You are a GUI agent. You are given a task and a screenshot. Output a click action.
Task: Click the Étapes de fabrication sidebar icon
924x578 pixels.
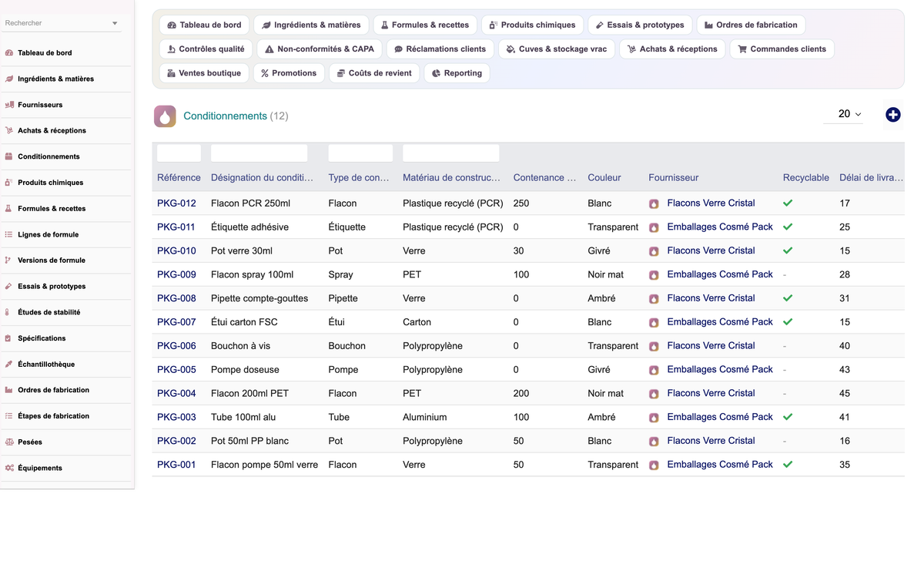click(x=9, y=416)
